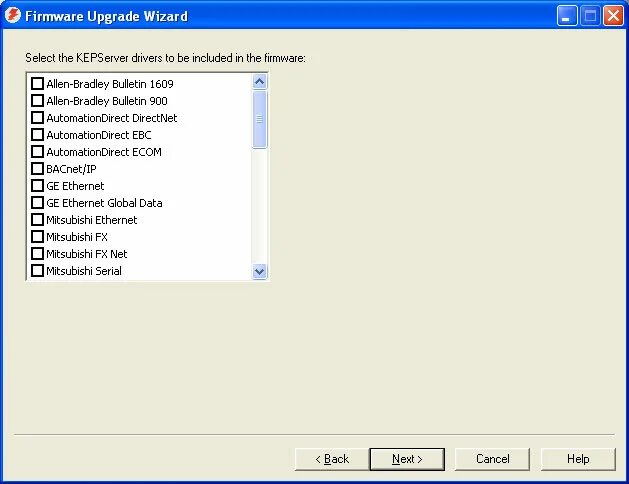Check the Allen-Bradley Bulletin 900 checkbox
This screenshot has width=629, height=484.
pos(37,100)
